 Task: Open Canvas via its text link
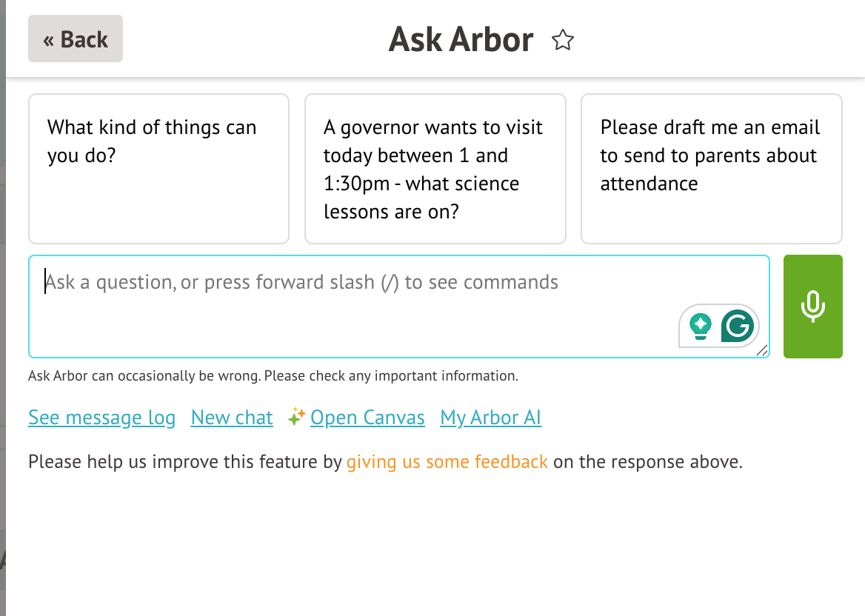[x=367, y=418]
